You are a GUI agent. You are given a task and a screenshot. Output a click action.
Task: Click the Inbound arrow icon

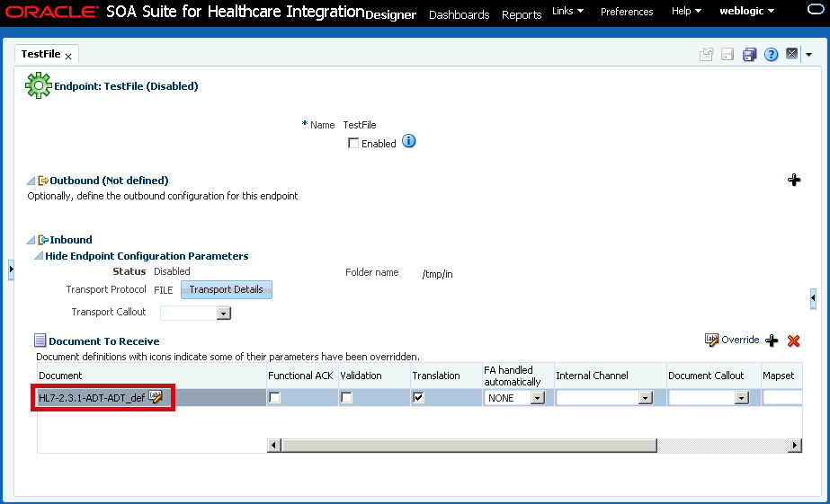click(x=43, y=240)
